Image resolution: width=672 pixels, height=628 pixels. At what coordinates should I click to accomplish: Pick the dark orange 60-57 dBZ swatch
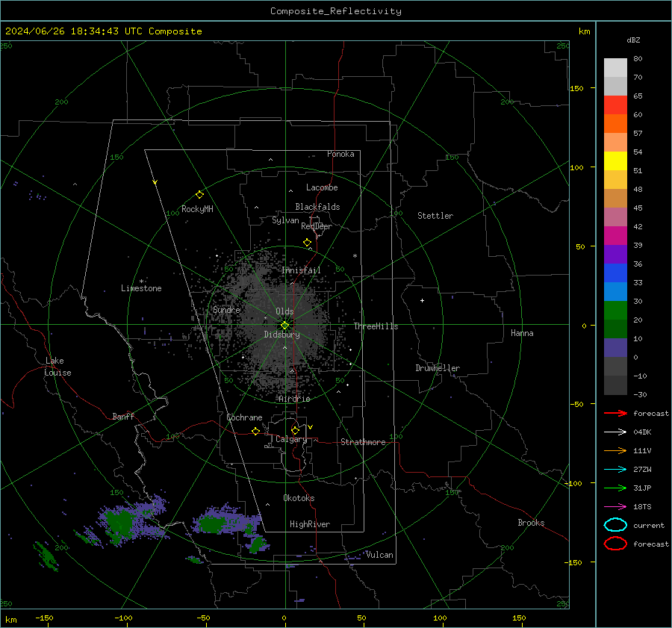[615, 124]
